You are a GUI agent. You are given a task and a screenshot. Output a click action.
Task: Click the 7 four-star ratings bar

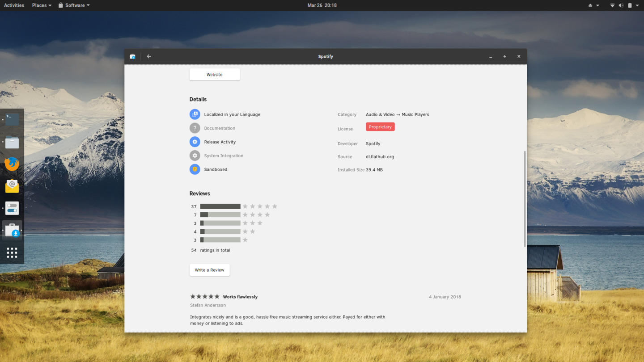click(220, 215)
